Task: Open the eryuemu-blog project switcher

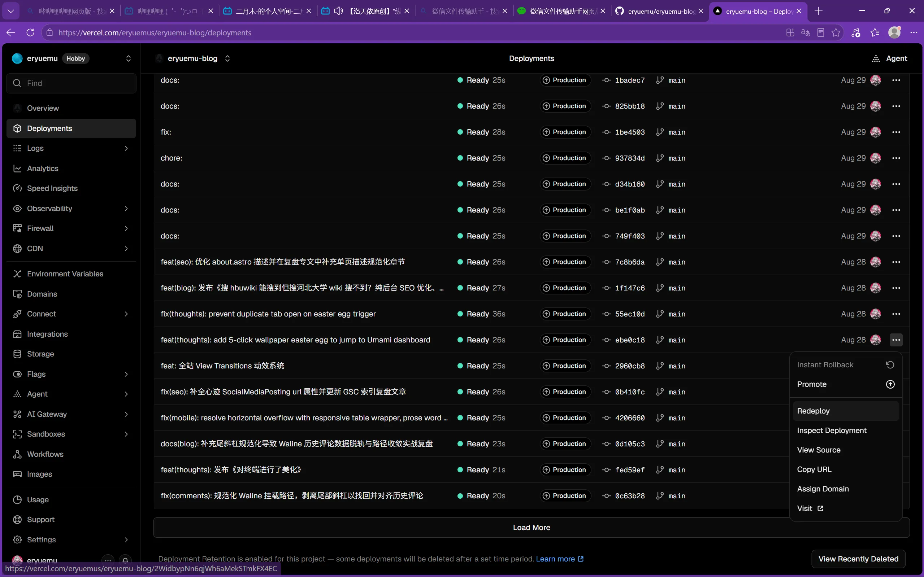Action: click(x=227, y=58)
